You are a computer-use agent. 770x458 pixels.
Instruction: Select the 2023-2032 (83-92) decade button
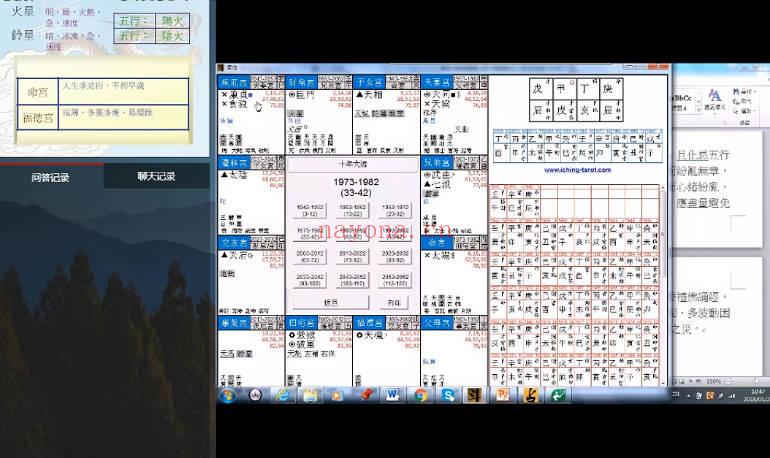(395, 257)
